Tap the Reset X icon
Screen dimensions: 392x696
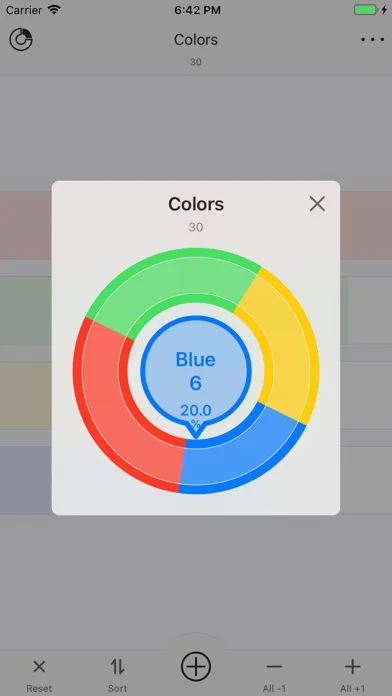39,666
